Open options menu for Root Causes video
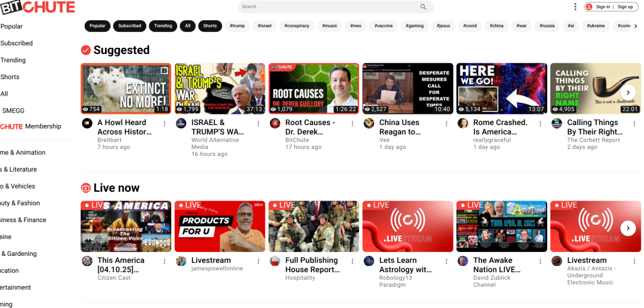The image size is (644, 308). click(x=352, y=123)
